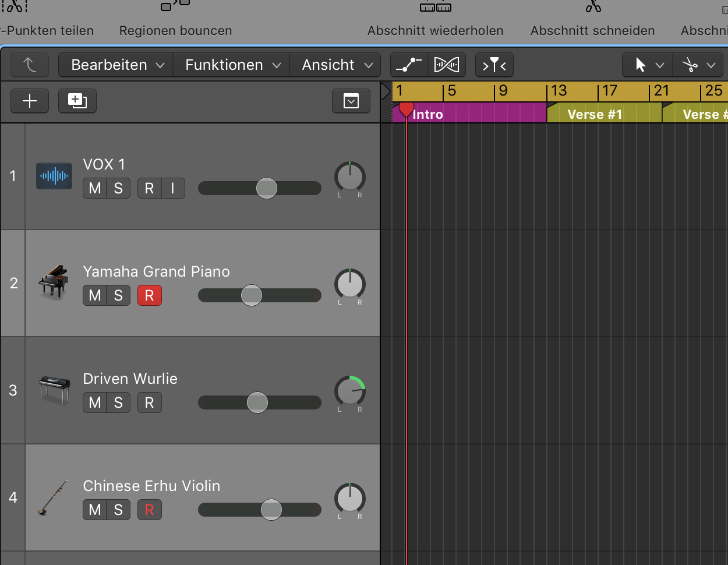The width and height of the screenshot is (728, 565).
Task: Disable record on Yamaha Grand Piano
Action: coord(149,295)
